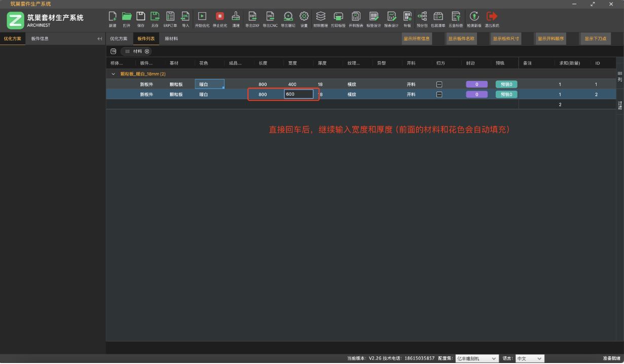Click the 导出CNC export icon

(x=270, y=17)
